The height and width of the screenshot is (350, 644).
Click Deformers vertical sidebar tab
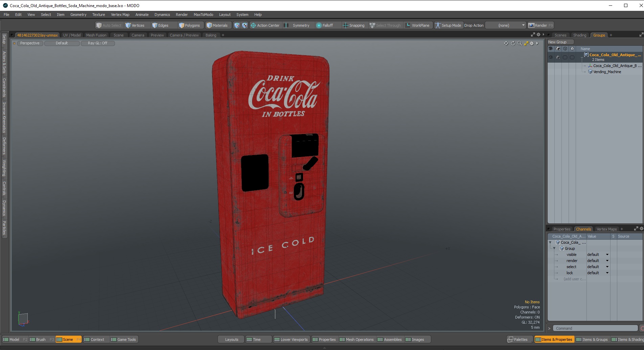(4, 146)
